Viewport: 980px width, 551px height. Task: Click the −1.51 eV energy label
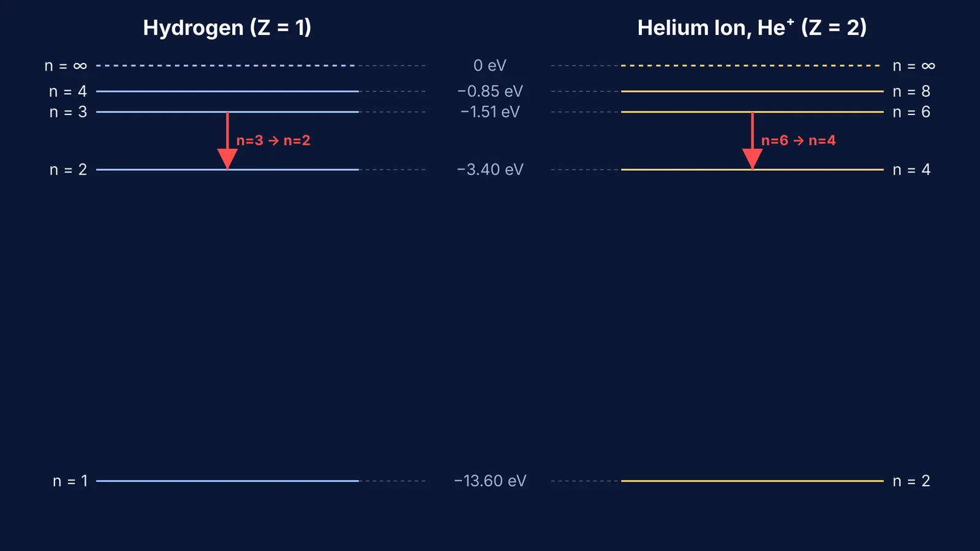pyautogui.click(x=490, y=112)
